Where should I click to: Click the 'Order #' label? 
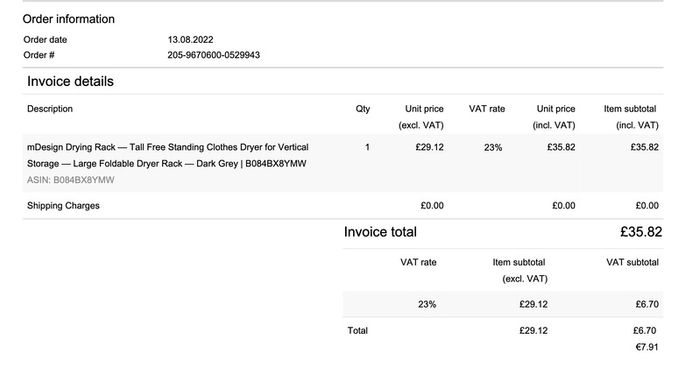39,55
